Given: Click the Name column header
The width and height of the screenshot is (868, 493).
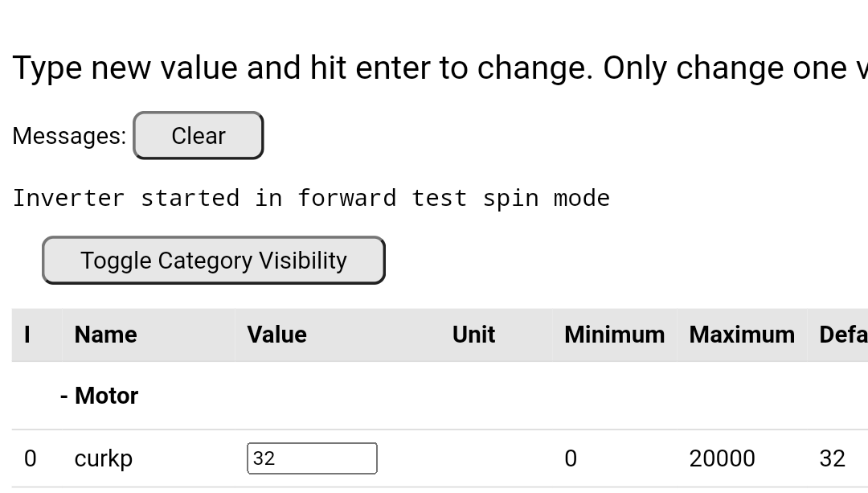Looking at the screenshot, I should click(x=105, y=335).
